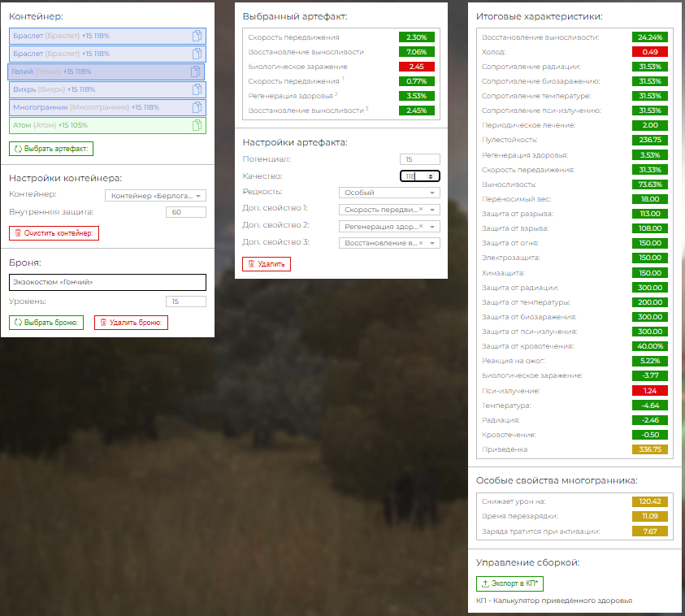
Task: Clear the Доп. свойство 3 selection with ×
Action: (421, 244)
